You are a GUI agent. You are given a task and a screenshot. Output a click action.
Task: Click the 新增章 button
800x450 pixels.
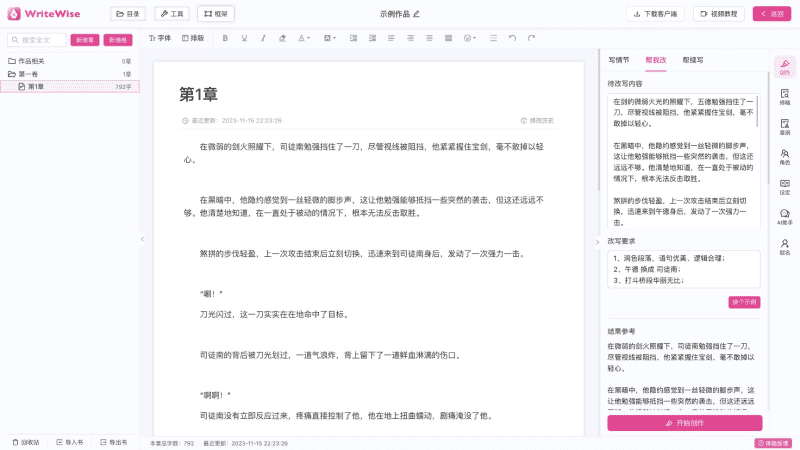click(85, 40)
